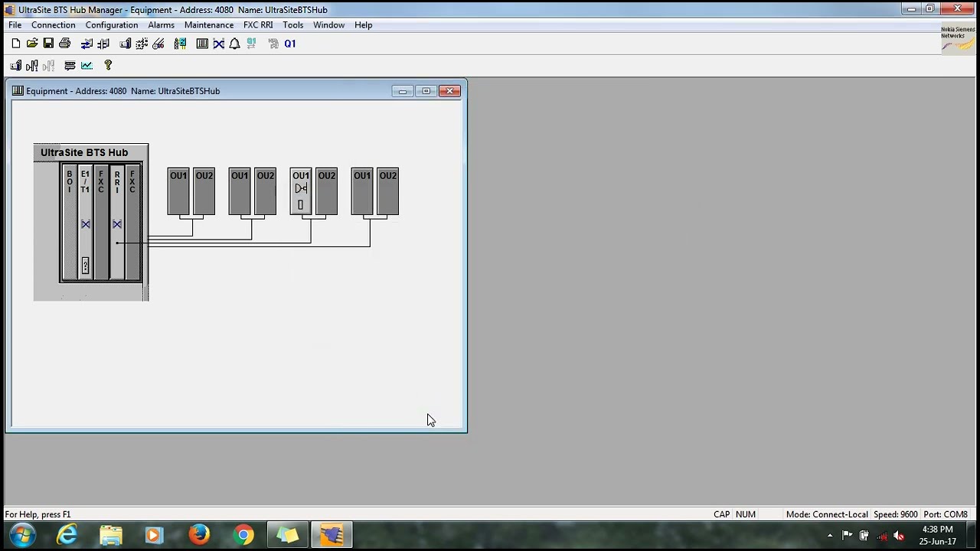Open the Window menu

coord(328,25)
